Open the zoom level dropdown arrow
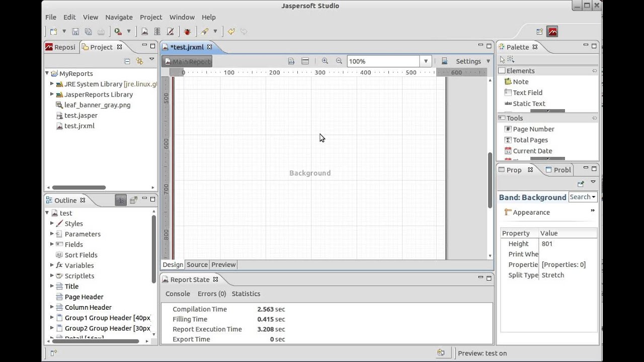644x362 pixels. tap(426, 61)
